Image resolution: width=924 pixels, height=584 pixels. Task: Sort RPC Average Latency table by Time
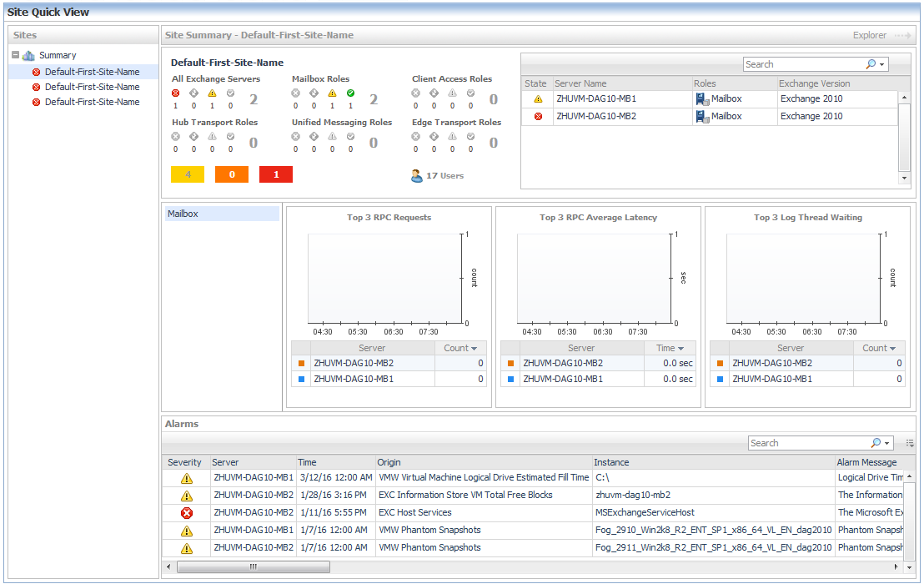(x=670, y=348)
